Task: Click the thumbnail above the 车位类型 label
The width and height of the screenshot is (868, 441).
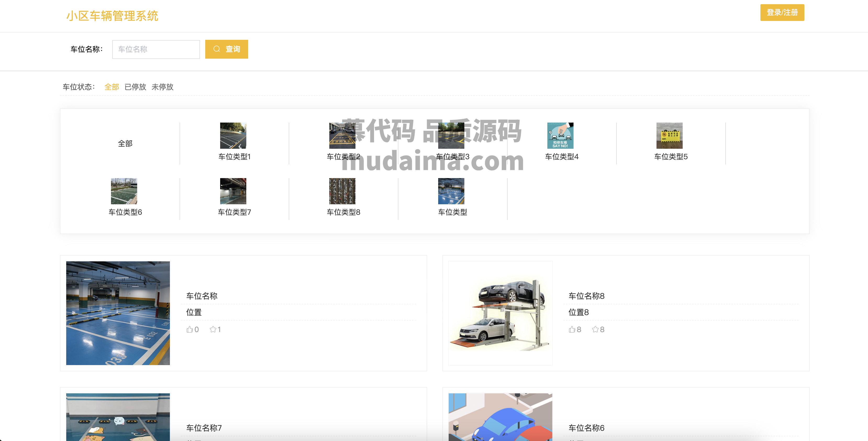Action: [x=451, y=191]
